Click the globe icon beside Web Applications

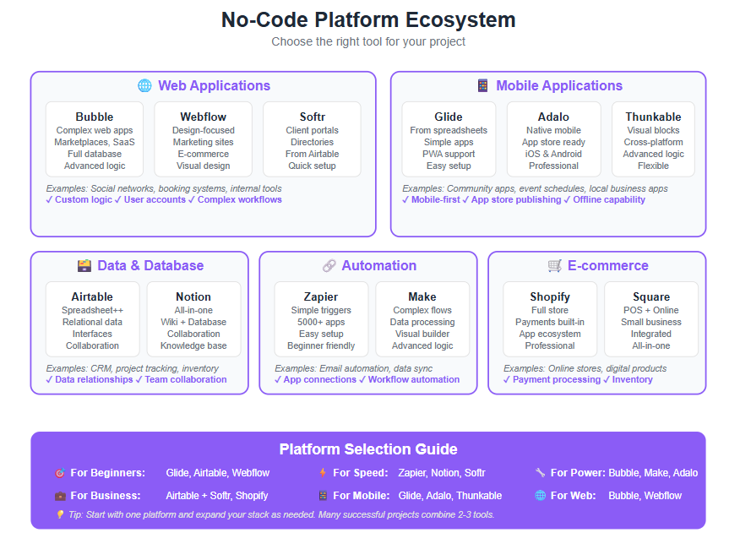point(145,85)
